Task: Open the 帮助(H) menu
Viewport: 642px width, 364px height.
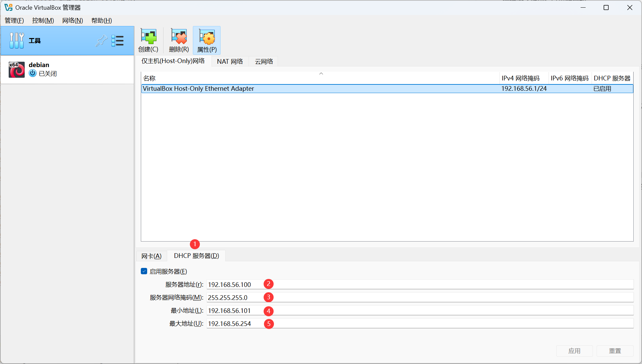Action: (101, 20)
